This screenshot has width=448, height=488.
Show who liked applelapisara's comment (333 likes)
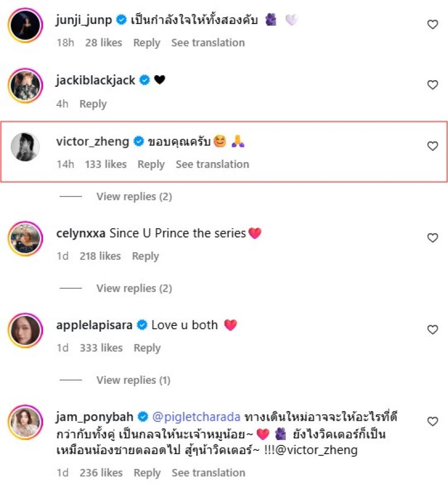[101, 348]
